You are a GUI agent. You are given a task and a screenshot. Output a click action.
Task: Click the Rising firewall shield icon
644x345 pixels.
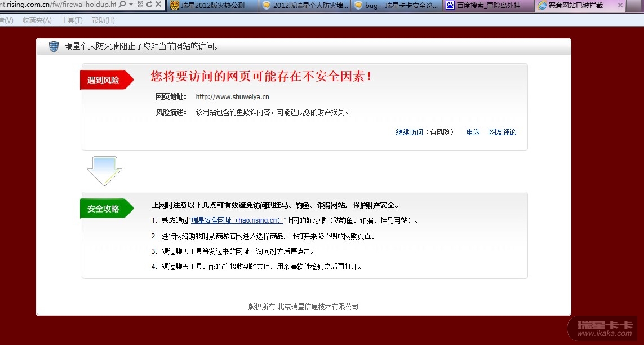tap(54, 46)
